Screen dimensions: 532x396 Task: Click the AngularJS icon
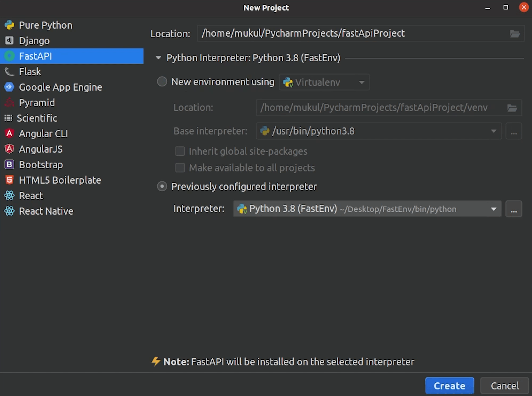point(10,149)
